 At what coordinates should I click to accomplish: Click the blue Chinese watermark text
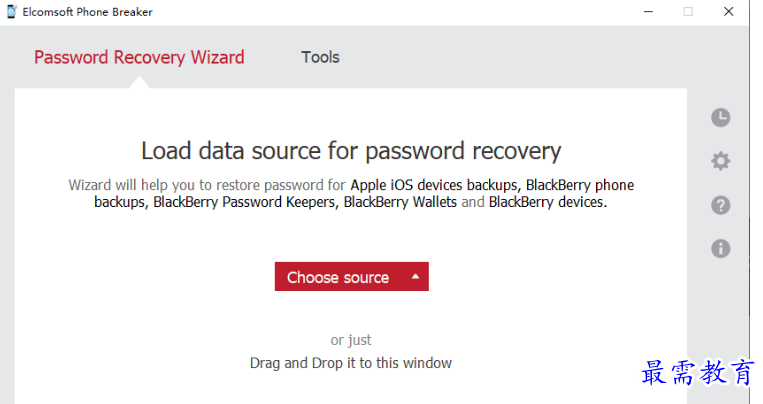[698, 373]
